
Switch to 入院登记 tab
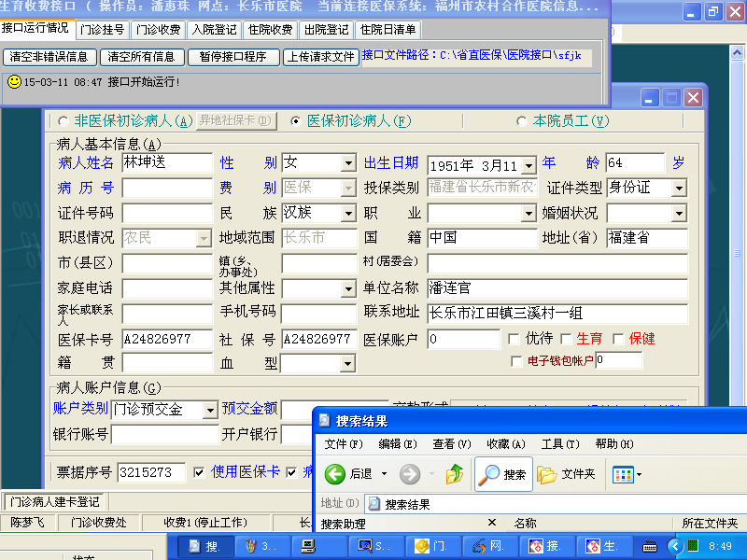[x=215, y=30]
